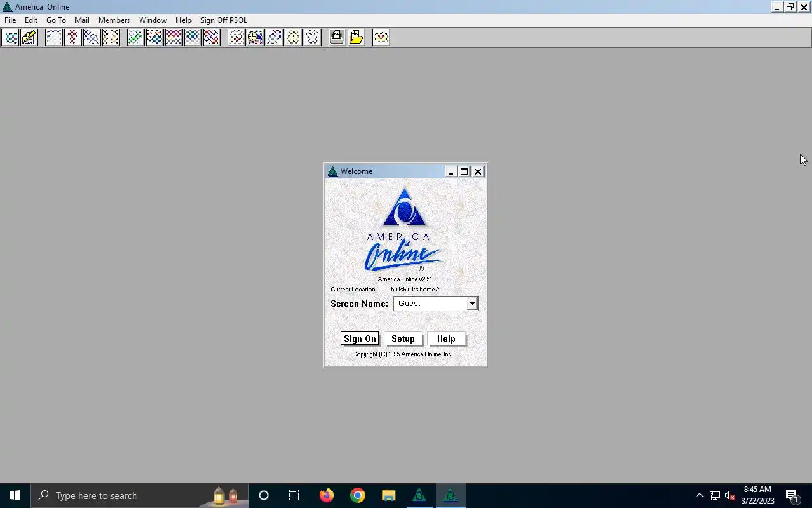812x508 pixels.
Task: Click the Copyright 1995 America Online text
Action: pos(402,354)
